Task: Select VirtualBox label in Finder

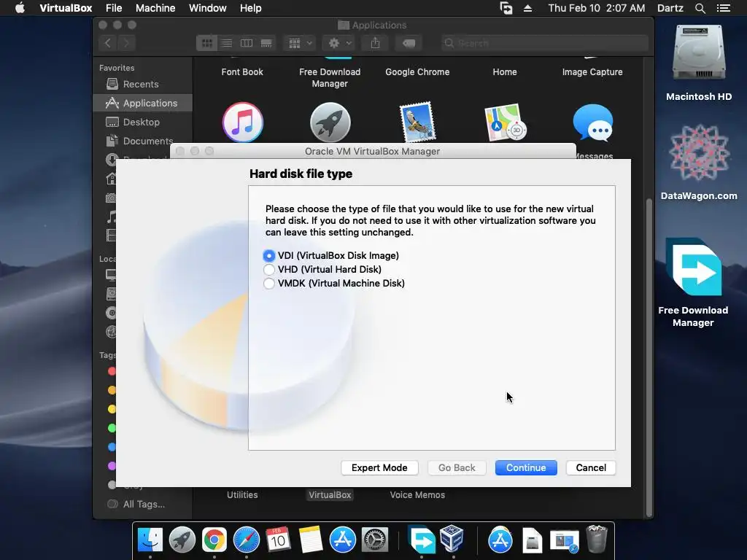Action: point(330,495)
